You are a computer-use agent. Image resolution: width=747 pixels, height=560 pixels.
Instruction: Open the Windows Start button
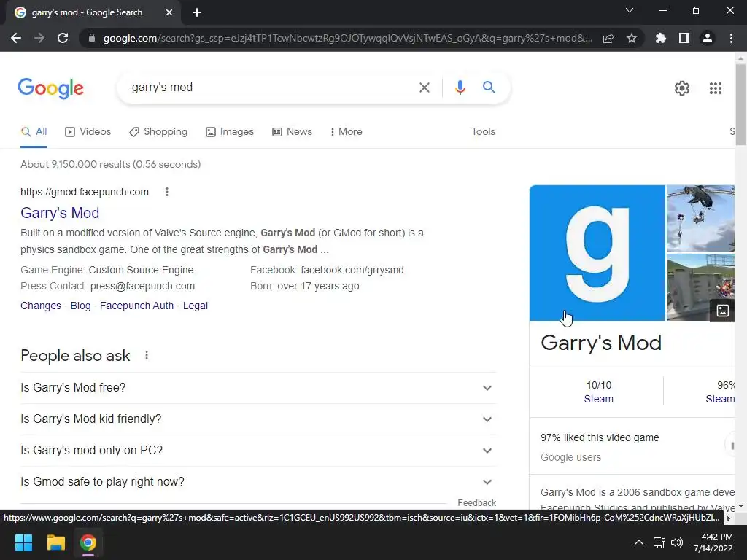[x=23, y=542]
